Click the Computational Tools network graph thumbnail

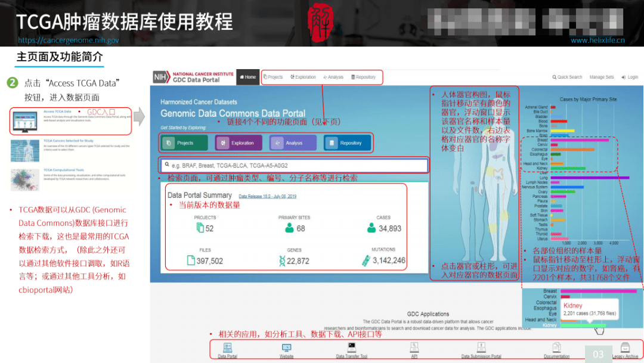(x=25, y=179)
